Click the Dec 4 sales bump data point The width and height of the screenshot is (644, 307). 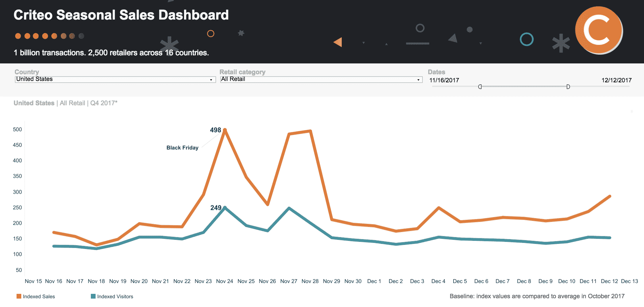tap(439, 208)
